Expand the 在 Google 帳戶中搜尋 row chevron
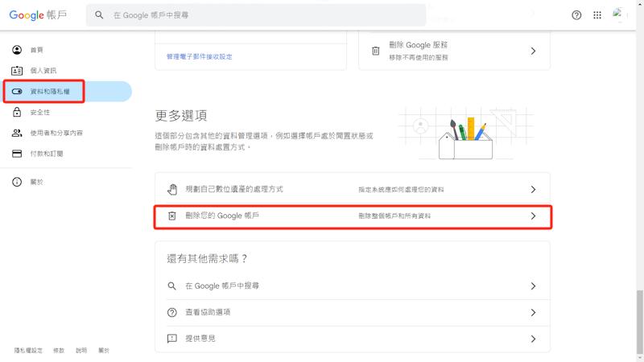Screen dimensions: 644x362 [x=533, y=286]
